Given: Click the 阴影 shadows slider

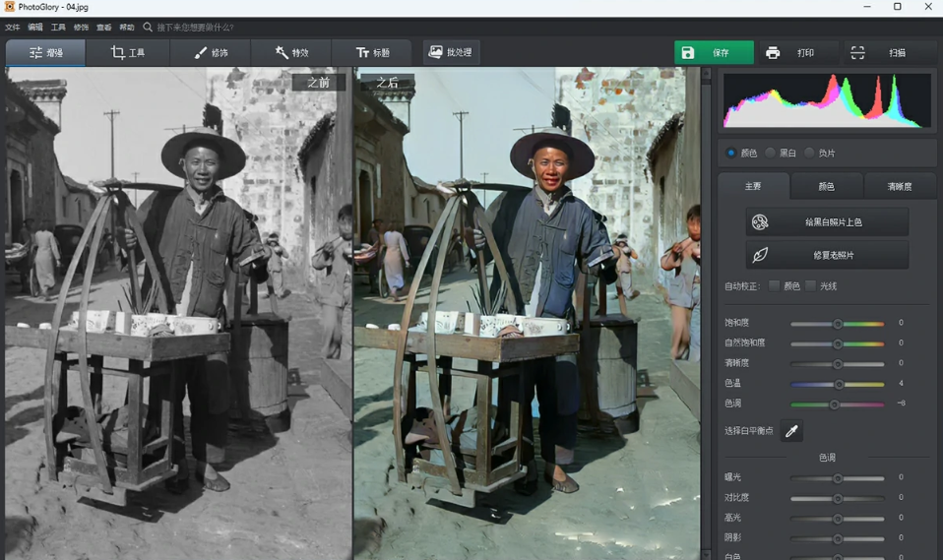Looking at the screenshot, I should point(837,538).
